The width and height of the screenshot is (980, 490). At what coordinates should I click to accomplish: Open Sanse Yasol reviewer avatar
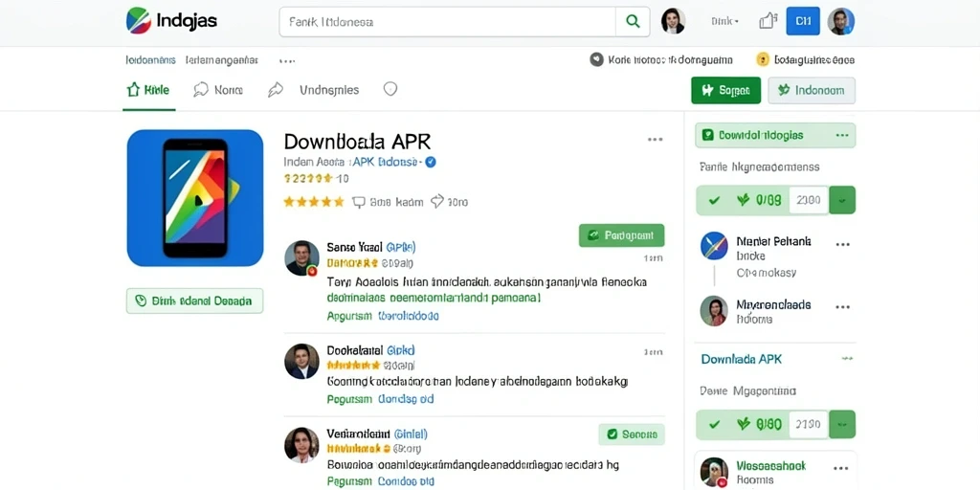[301, 257]
